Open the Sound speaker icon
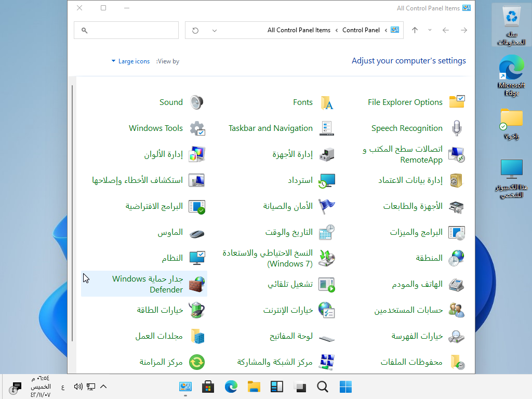 click(x=197, y=102)
